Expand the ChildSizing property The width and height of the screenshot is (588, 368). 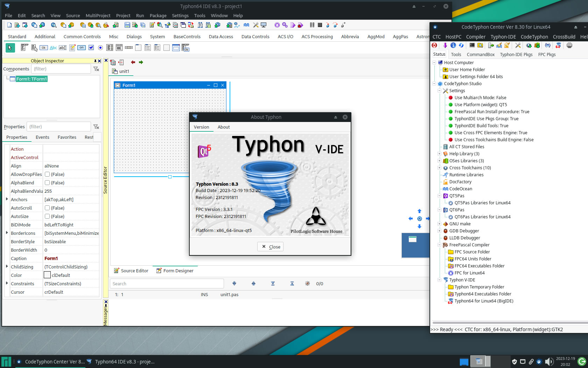pyautogui.click(x=7, y=266)
